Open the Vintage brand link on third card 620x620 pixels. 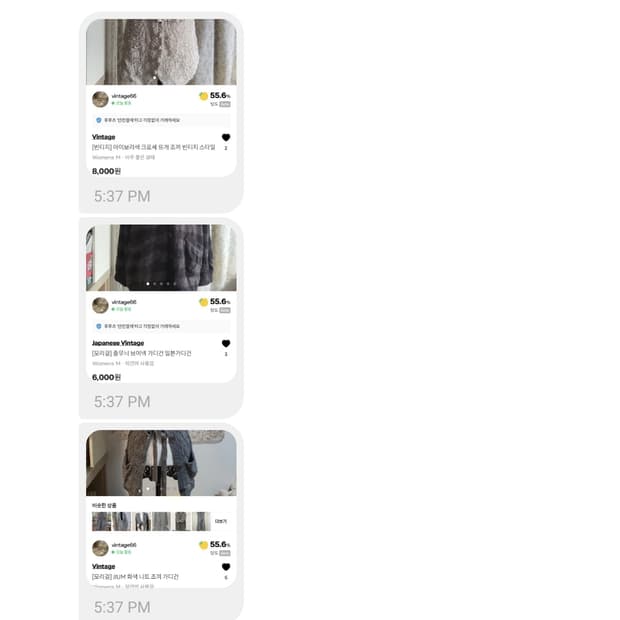(x=104, y=566)
